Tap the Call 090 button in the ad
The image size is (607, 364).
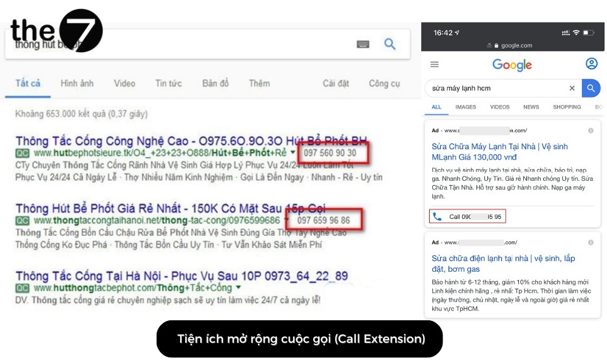[467, 216]
